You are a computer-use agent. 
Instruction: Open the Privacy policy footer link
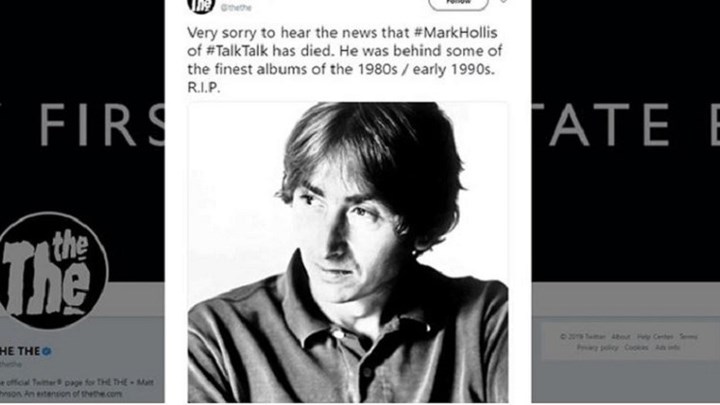click(597, 348)
